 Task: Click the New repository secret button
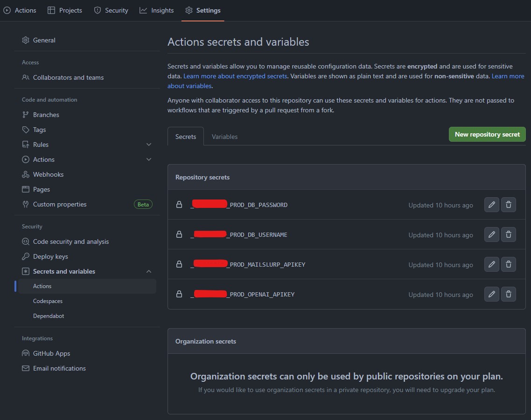487,134
